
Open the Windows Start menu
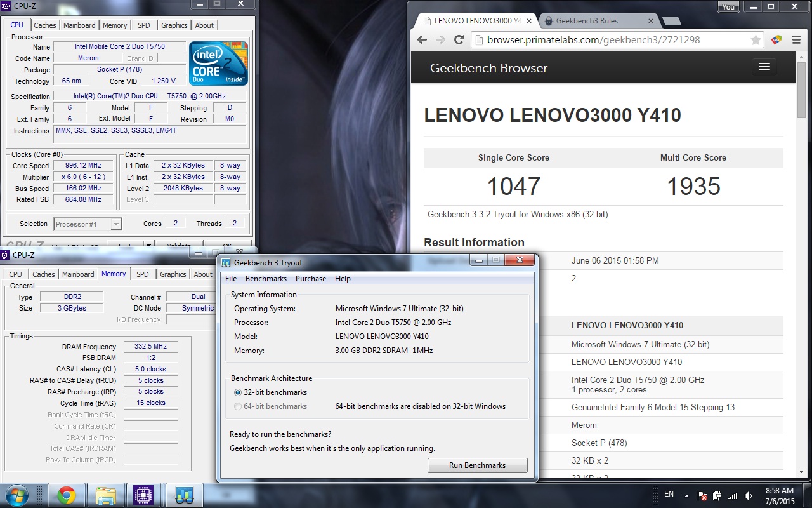[17, 495]
